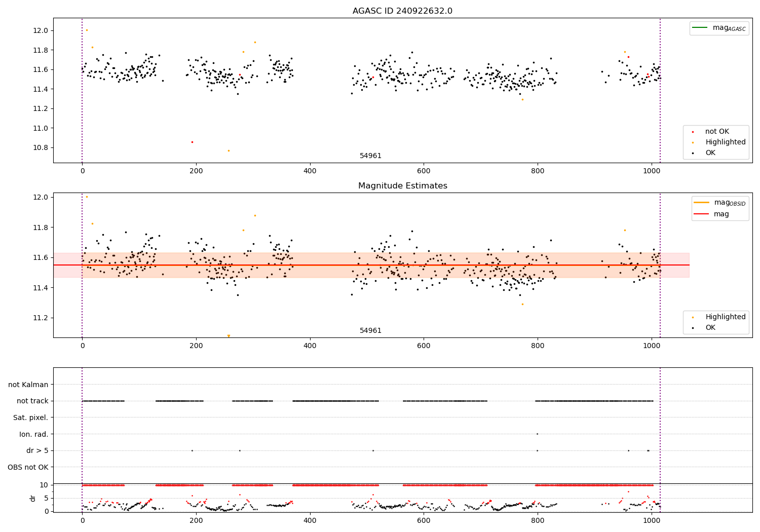Click the '11.2' y-tick in the Magnitude Estimates plot

click(x=40, y=318)
